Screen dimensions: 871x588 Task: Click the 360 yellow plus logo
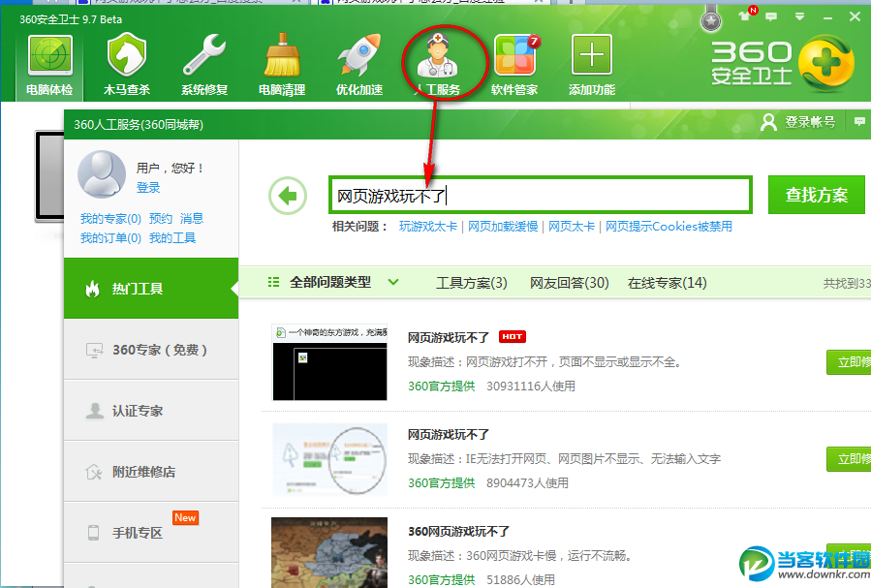tap(826, 63)
